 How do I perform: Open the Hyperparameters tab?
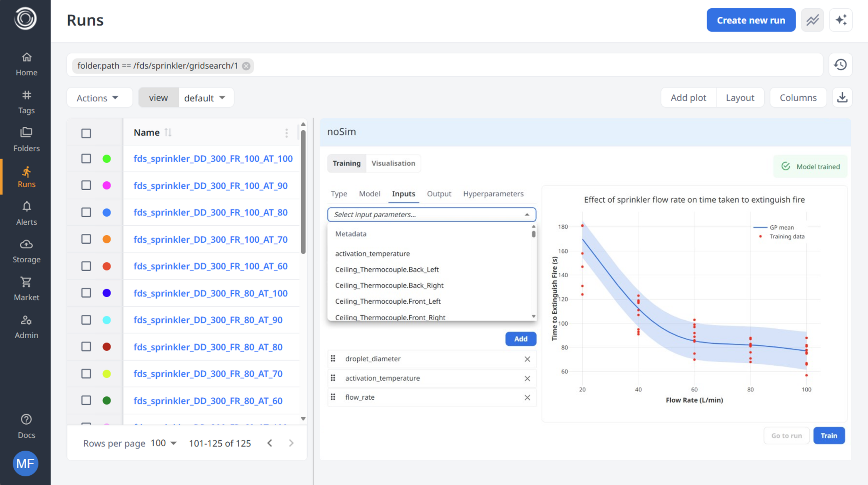[493, 194]
